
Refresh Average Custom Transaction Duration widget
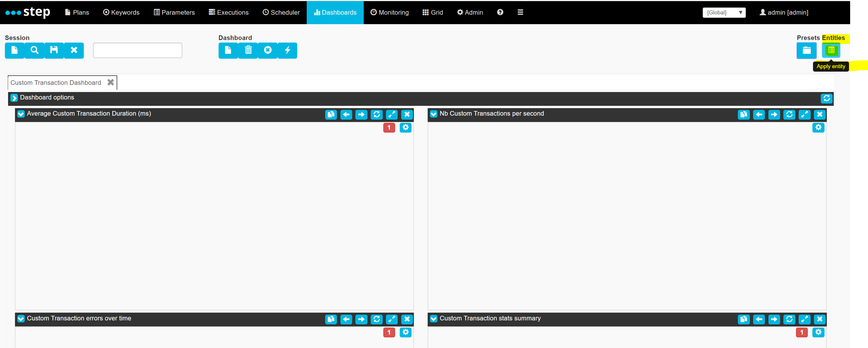coord(376,115)
